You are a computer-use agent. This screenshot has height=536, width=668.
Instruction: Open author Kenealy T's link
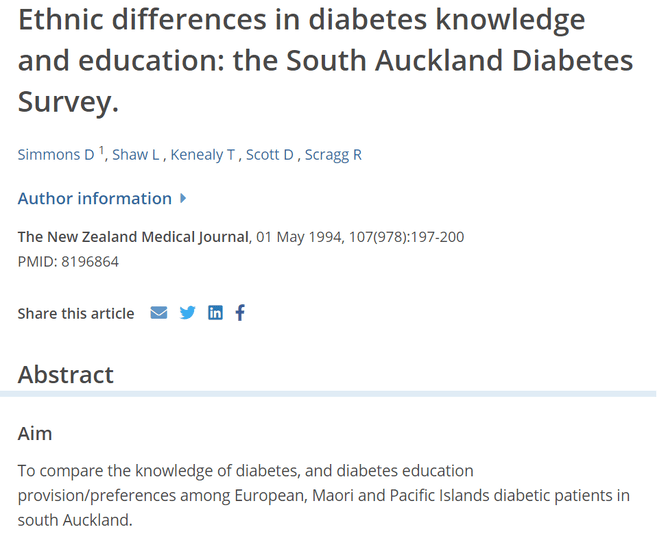[x=203, y=154]
